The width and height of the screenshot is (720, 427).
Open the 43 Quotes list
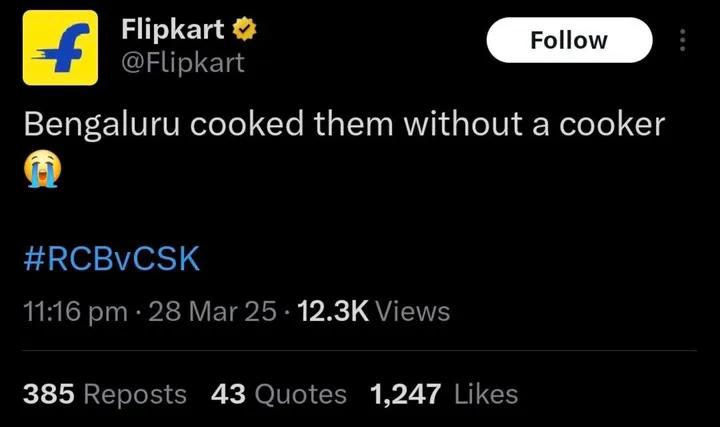[x=279, y=394]
